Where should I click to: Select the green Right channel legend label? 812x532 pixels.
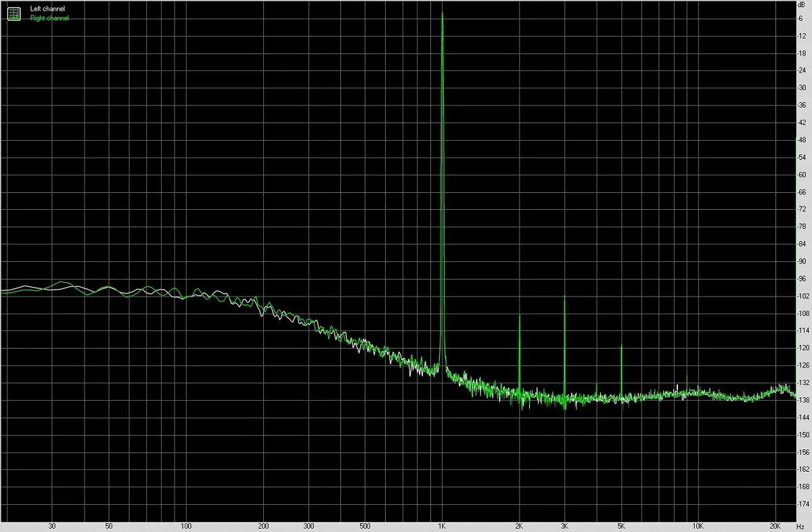(49, 18)
